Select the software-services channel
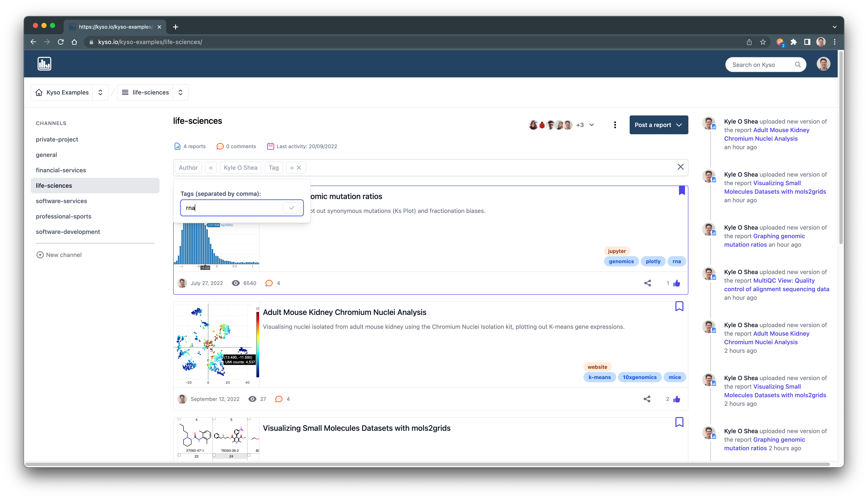Image resolution: width=868 pixels, height=499 pixels. (x=61, y=201)
